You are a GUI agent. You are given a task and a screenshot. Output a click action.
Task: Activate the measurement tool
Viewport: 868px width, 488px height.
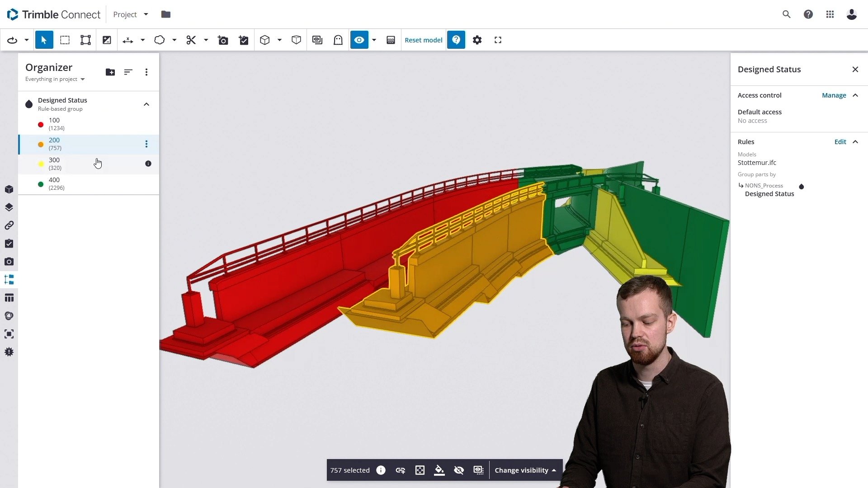(x=127, y=40)
